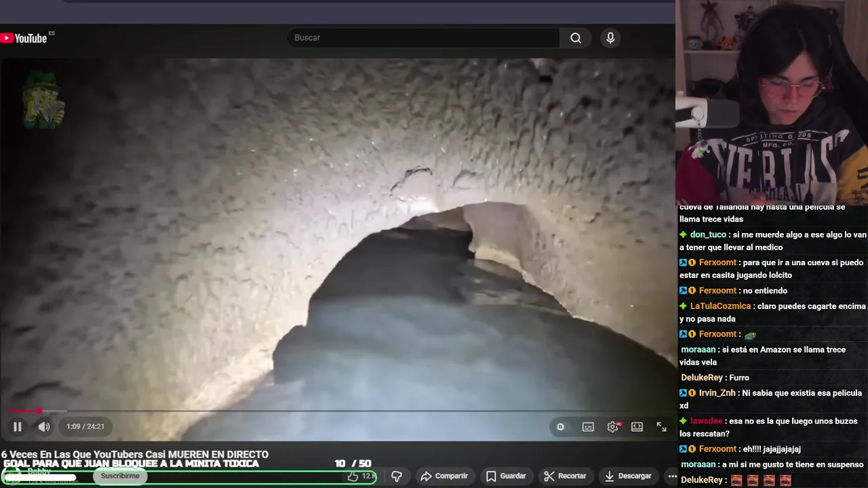Pause the video playback
Image resolution: width=868 pixels, height=488 pixels.
coord(18,426)
